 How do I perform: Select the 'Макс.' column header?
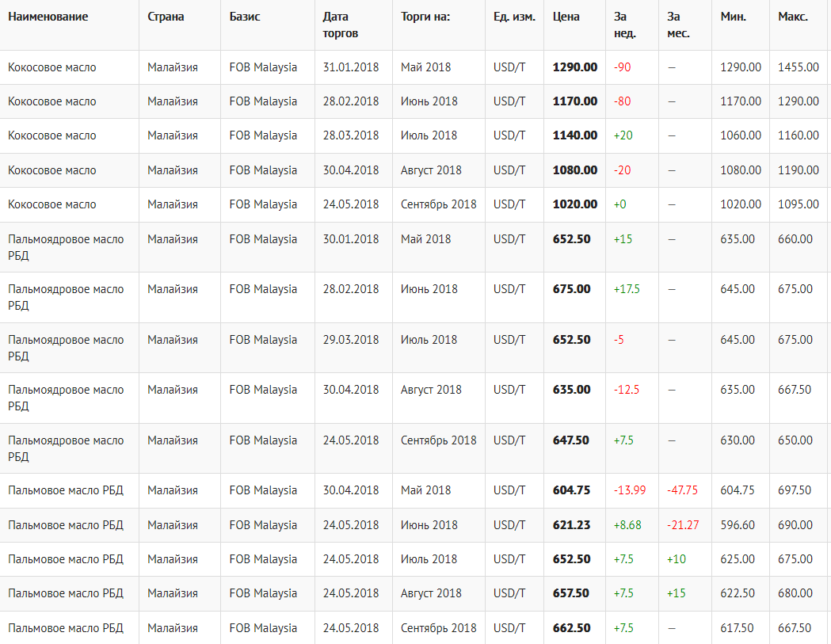[x=793, y=17]
